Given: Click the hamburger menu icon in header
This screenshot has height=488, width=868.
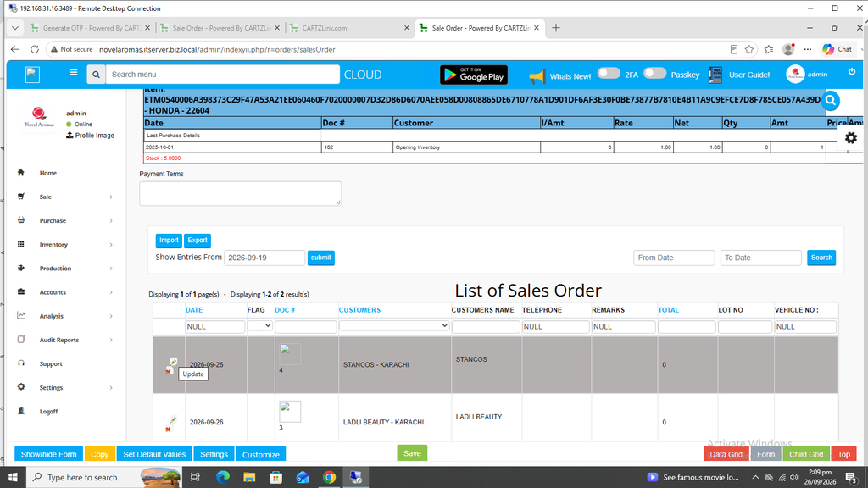Looking at the screenshot, I should coord(74,73).
